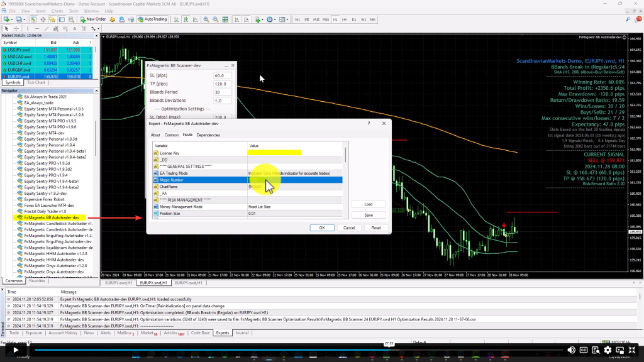
Task: Mute the video with speaker icon
Action: [x=571, y=350]
